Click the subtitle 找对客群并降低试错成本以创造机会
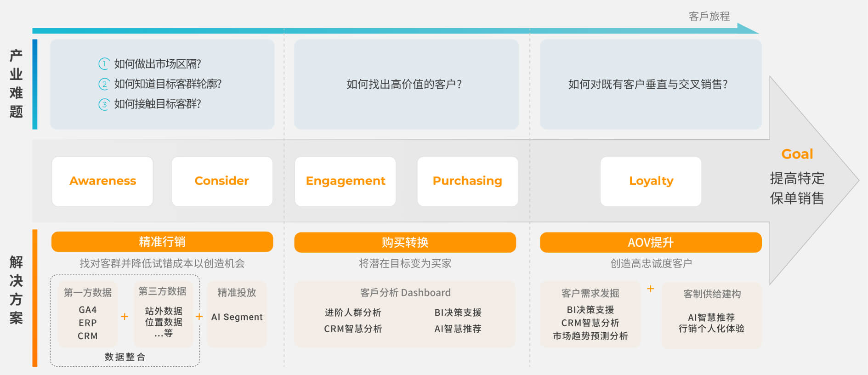The height and width of the screenshot is (375, 868). click(x=162, y=263)
